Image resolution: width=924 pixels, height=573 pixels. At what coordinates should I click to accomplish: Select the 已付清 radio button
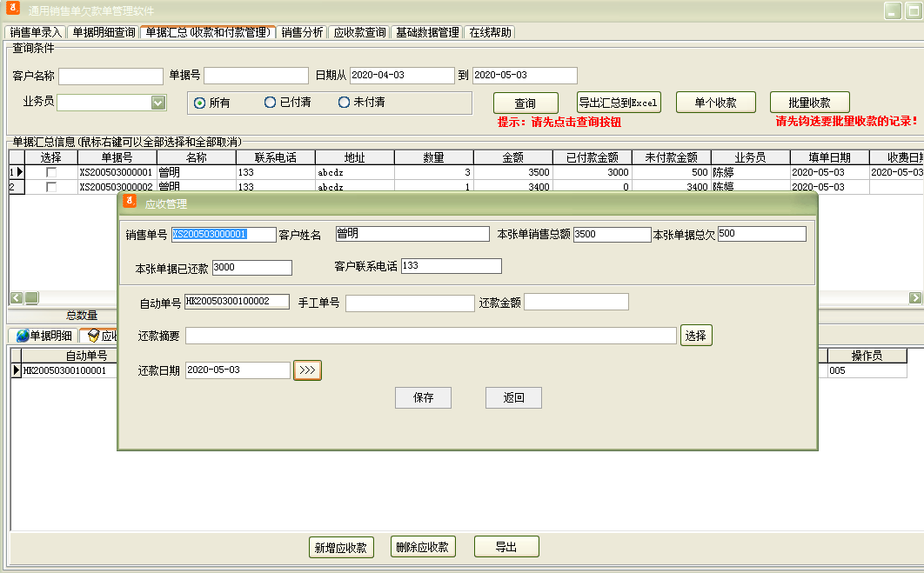click(x=270, y=103)
